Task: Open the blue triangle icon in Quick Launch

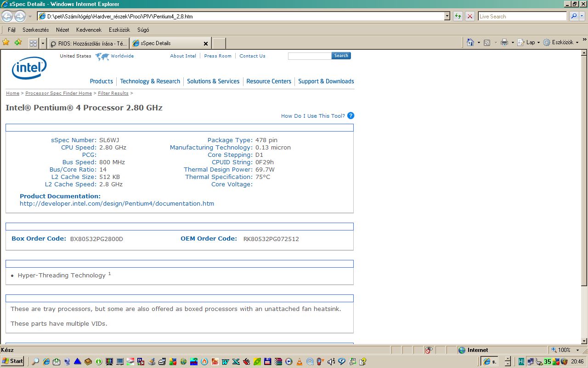Action: pyautogui.click(x=78, y=362)
